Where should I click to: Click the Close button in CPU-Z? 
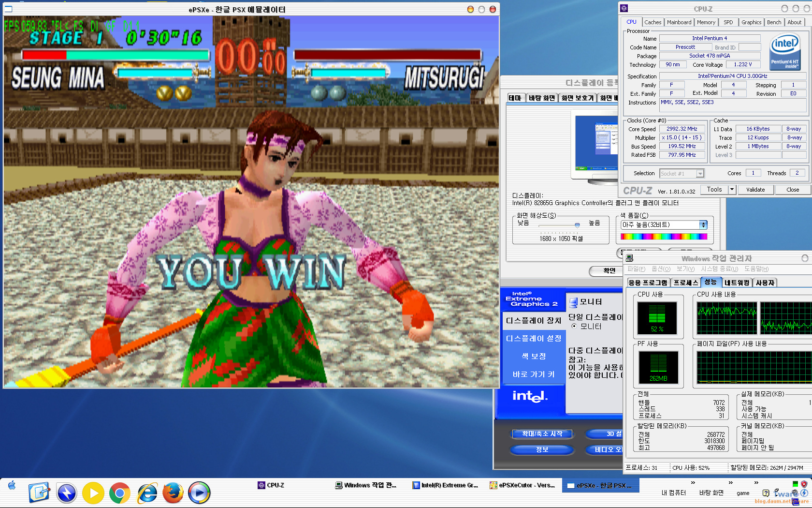pyautogui.click(x=793, y=190)
